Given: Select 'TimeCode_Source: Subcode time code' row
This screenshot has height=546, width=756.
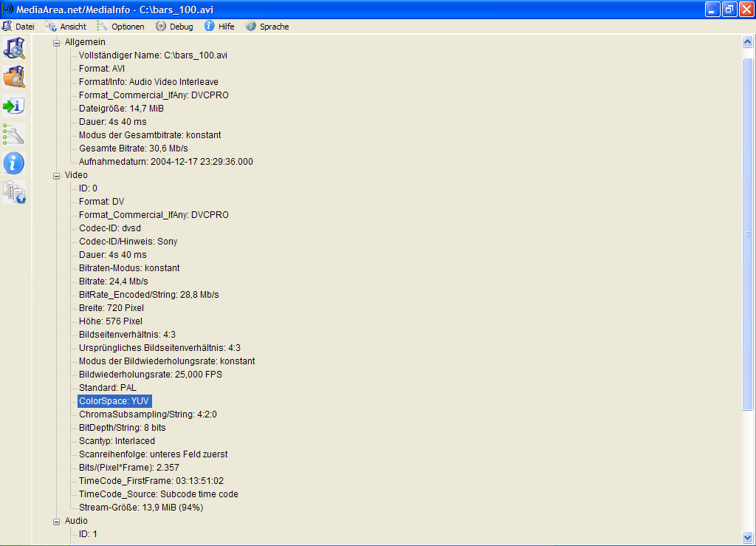Looking at the screenshot, I should point(159,494).
